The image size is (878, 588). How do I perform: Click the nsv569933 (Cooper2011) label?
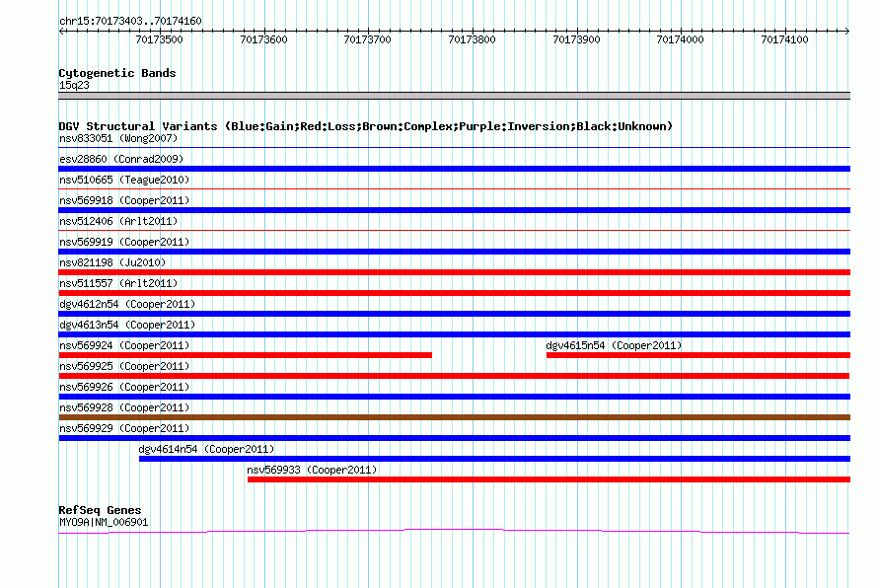pyautogui.click(x=312, y=470)
